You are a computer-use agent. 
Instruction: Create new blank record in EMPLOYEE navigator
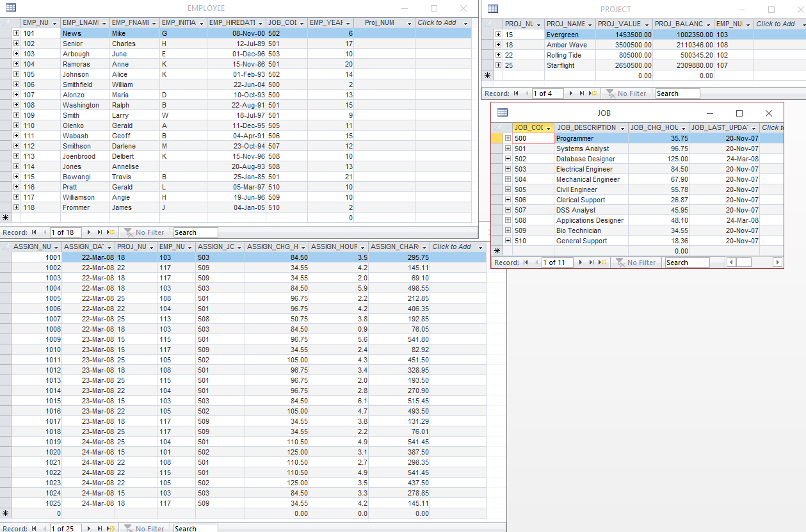click(x=111, y=232)
